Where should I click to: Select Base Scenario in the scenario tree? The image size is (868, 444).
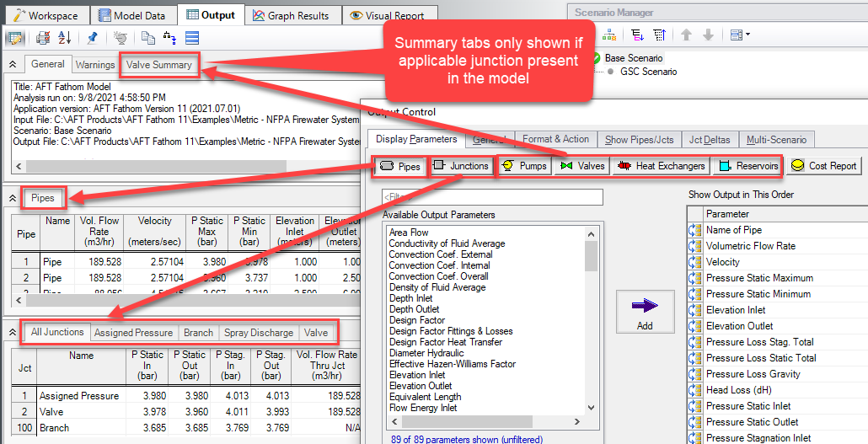[633, 57]
